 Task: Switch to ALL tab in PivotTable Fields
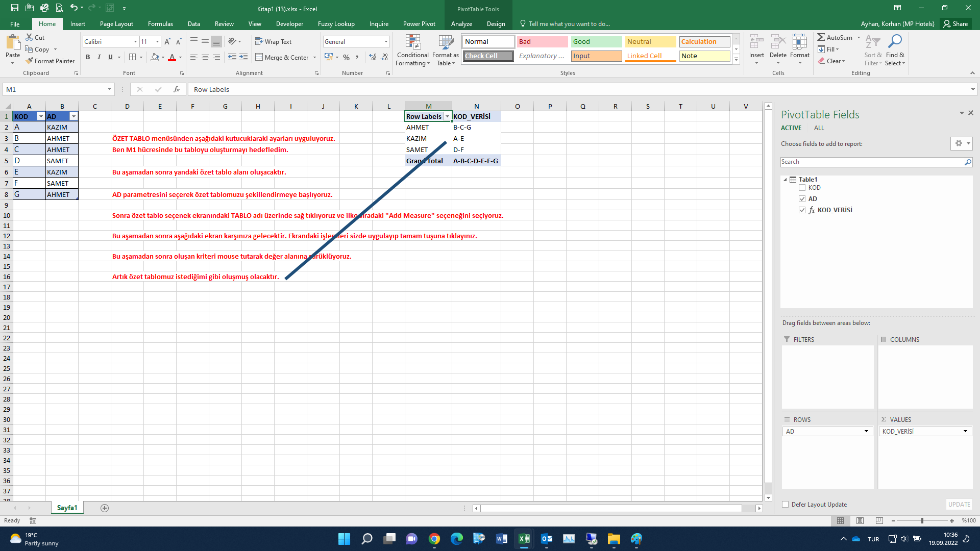coord(819,128)
